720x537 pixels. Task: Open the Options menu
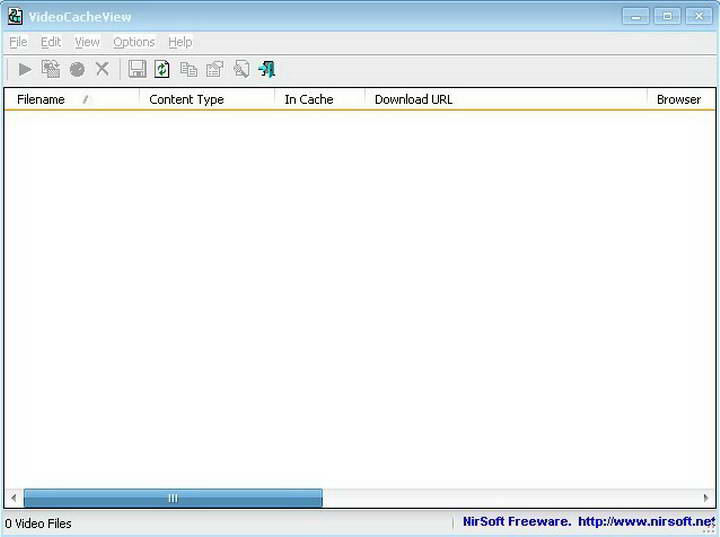(134, 42)
